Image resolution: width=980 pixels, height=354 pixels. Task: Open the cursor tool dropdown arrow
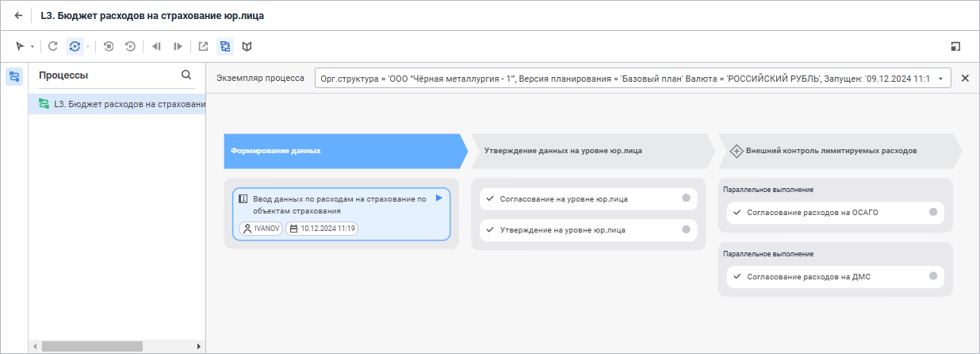32,47
